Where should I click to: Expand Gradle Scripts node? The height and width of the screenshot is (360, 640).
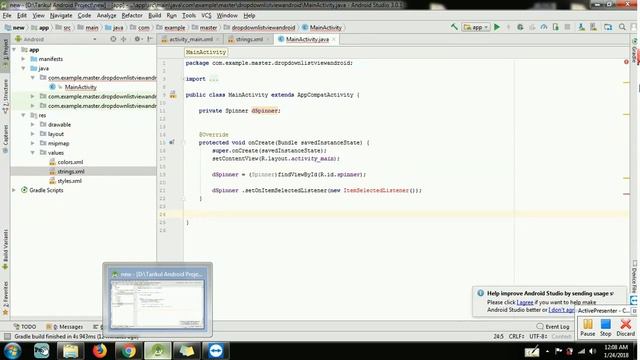(x=15, y=190)
